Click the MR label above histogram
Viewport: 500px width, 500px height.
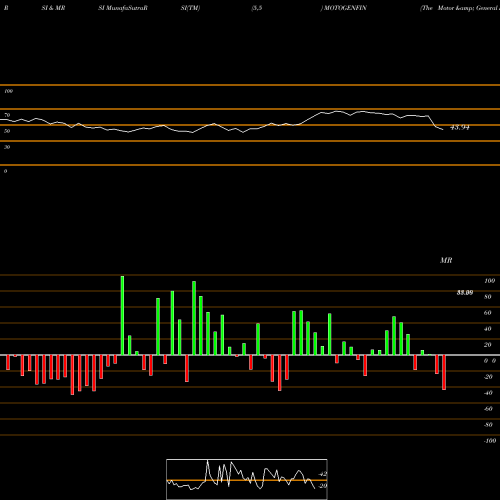(x=446, y=260)
